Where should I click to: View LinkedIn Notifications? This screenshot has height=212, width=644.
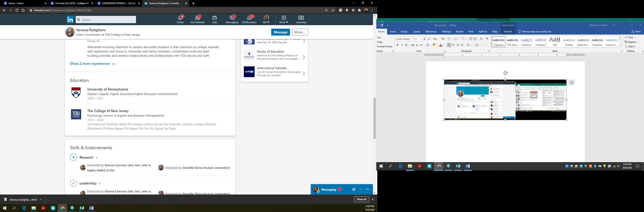(249, 19)
